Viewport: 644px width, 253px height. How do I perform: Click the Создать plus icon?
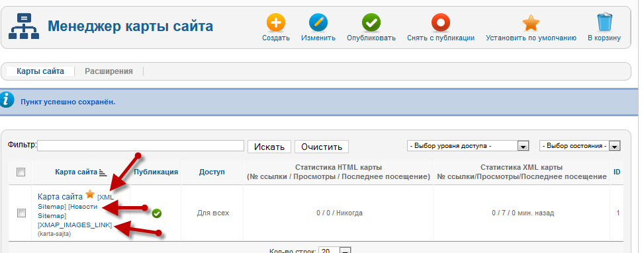tap(276, 22)
